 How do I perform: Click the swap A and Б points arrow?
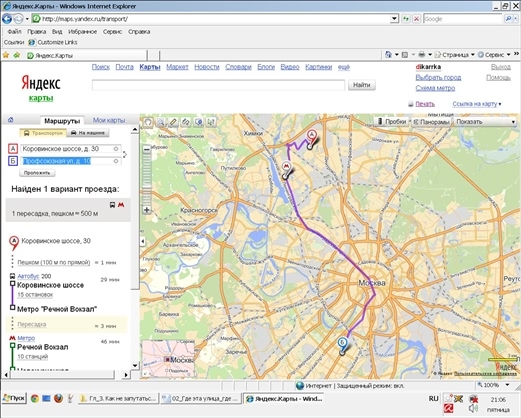tap(125, 154)
